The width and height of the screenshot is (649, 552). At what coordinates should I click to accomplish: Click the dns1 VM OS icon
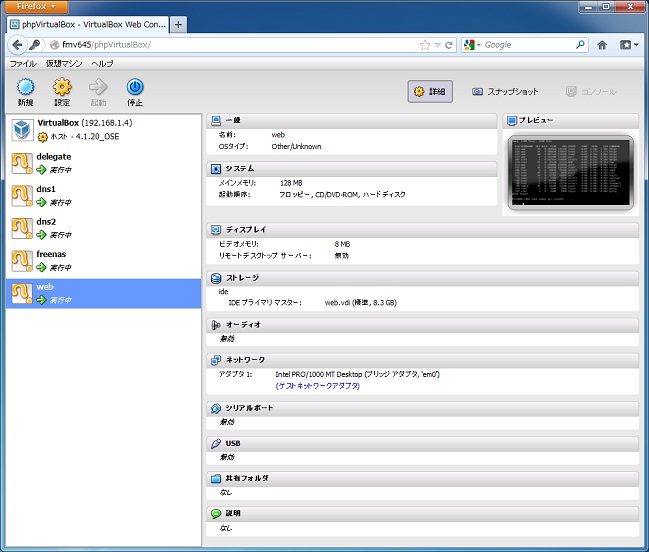pyautogui.click(x=22, y=195)
